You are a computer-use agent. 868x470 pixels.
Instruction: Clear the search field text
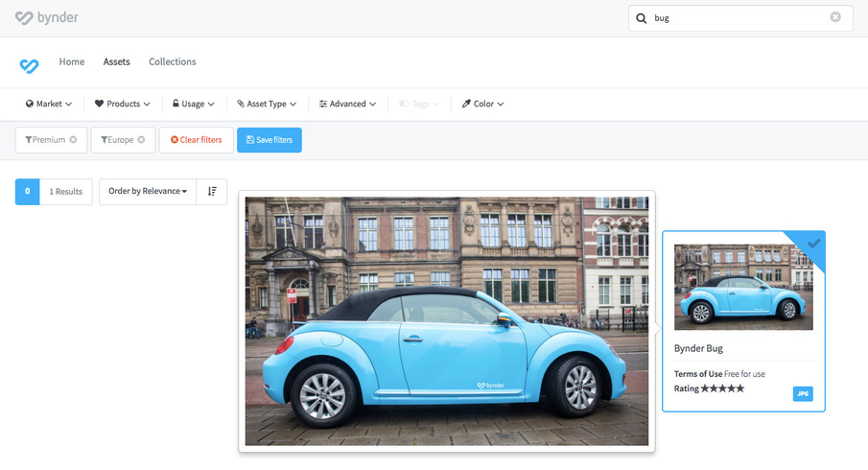835,17
